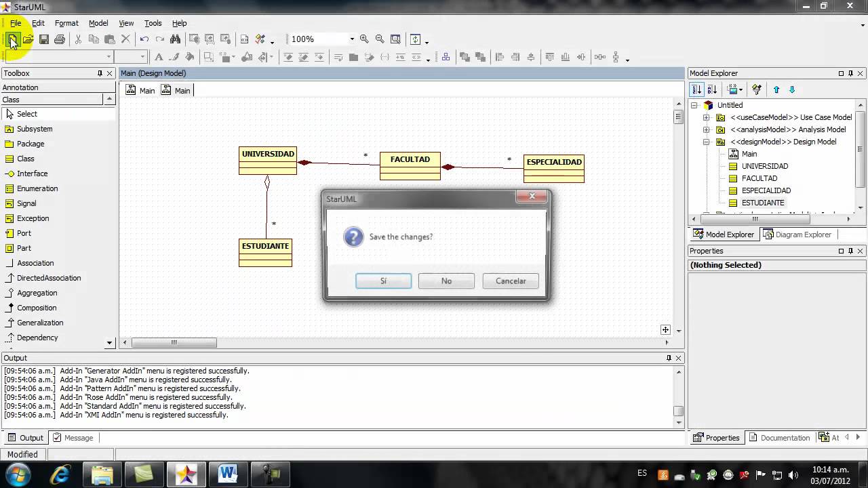
Task: Select the Main diagram in Model Explorer
Action: pos(749,154)
